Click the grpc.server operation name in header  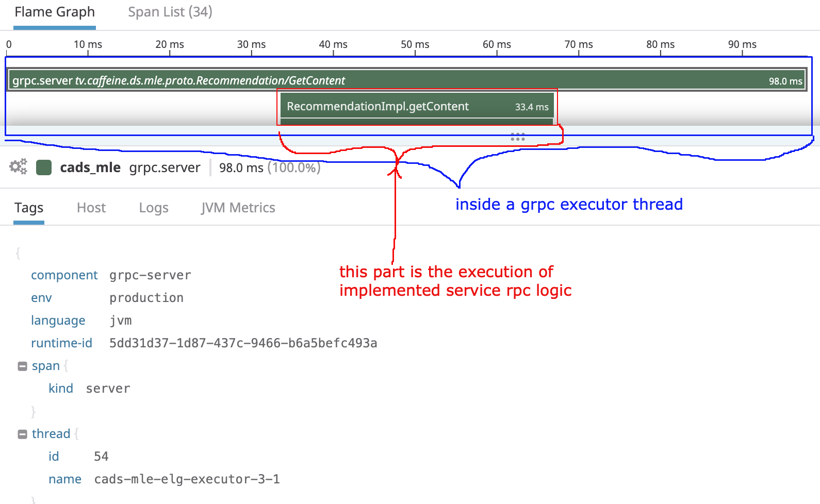tap(165, 167)
